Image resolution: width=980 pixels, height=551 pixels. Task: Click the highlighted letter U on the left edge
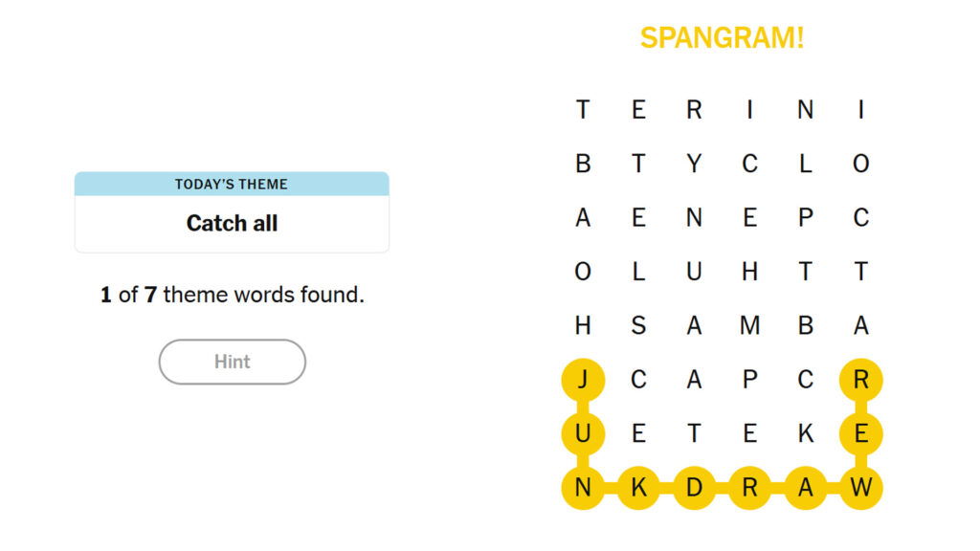coord(581,432)
